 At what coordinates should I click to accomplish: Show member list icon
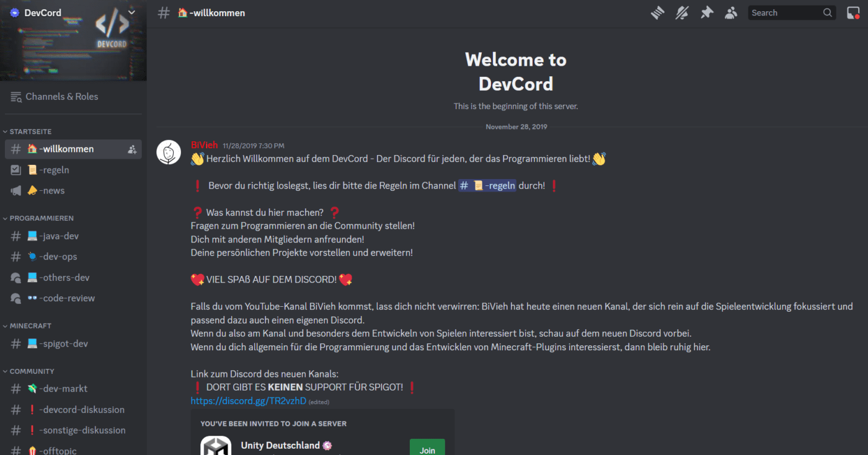coord(731,12)
